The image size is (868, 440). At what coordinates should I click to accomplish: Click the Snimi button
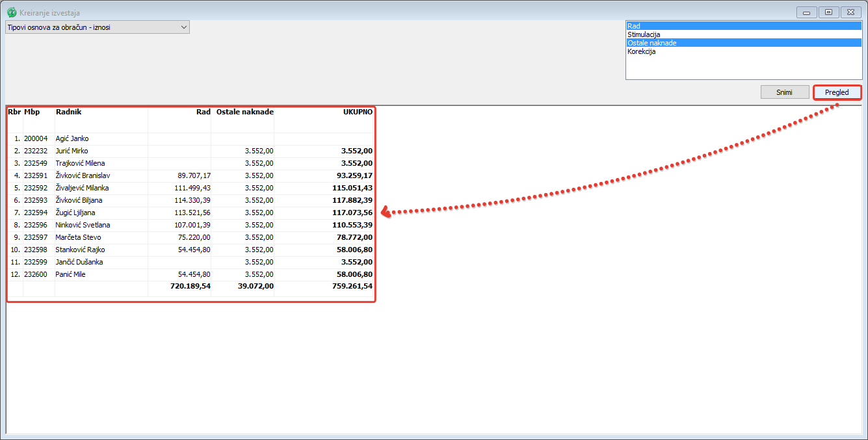(x=784, y=92)
